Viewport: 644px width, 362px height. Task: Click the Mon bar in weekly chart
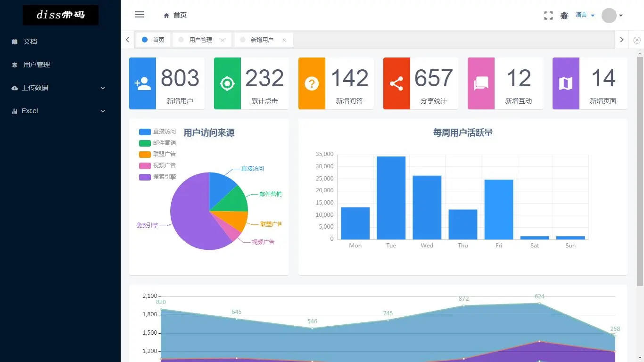tap(355, 223)
